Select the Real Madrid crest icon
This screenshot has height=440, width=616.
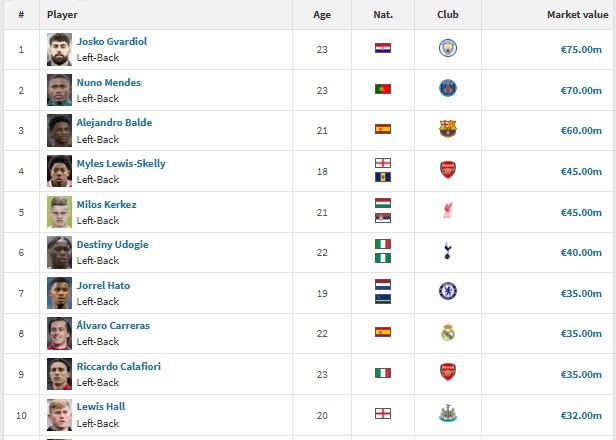tap(447, 333)
